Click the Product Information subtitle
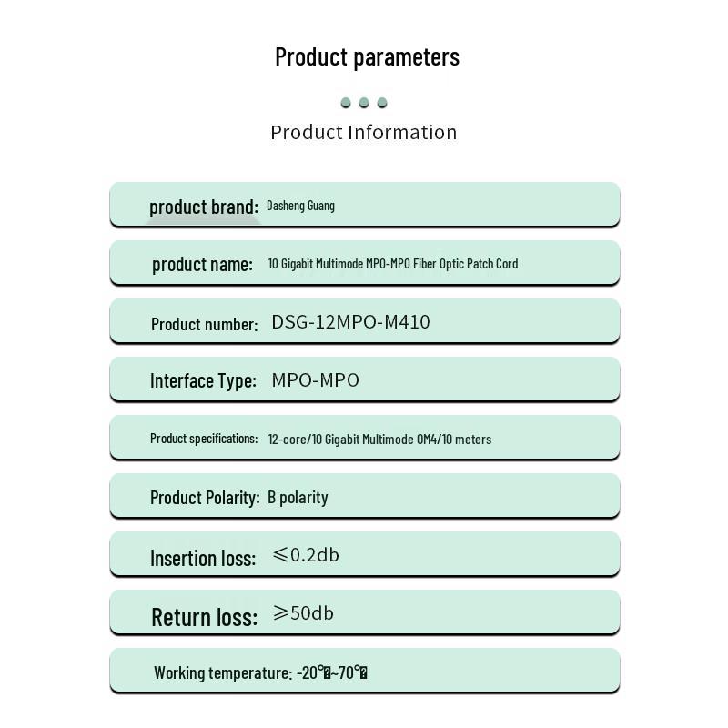Viewport: 728px width, 728px height. [x=364, y=132]
